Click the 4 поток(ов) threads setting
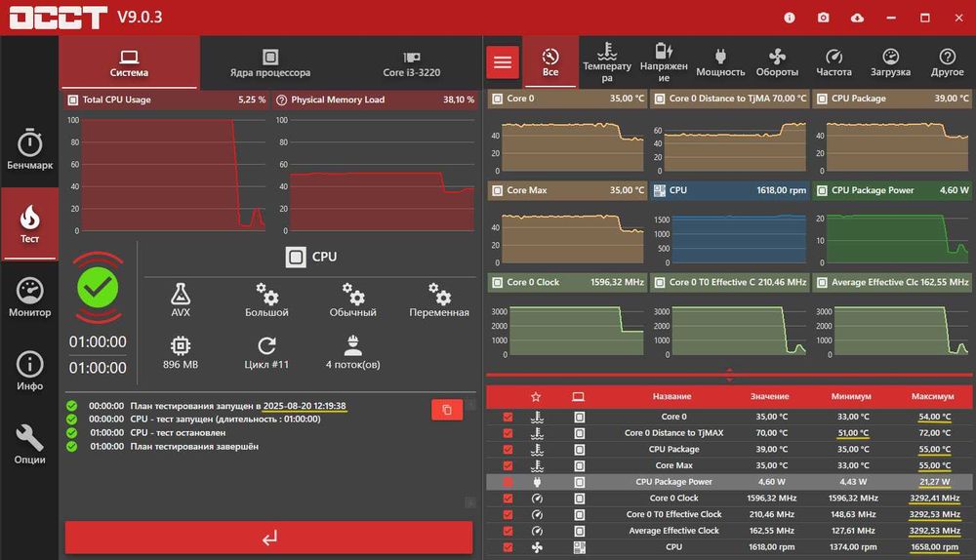The height and width of the screenshot is (560, 976). pos(353,353)
